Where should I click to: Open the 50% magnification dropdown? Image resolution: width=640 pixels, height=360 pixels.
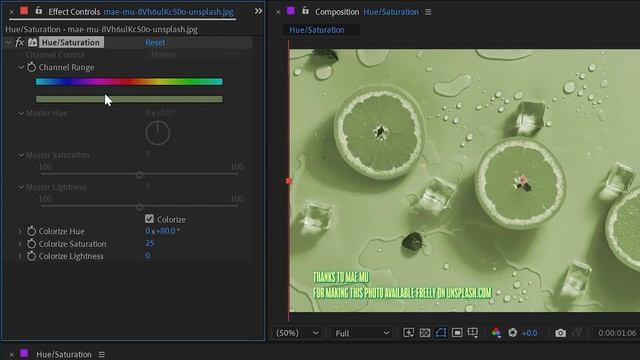297,333
